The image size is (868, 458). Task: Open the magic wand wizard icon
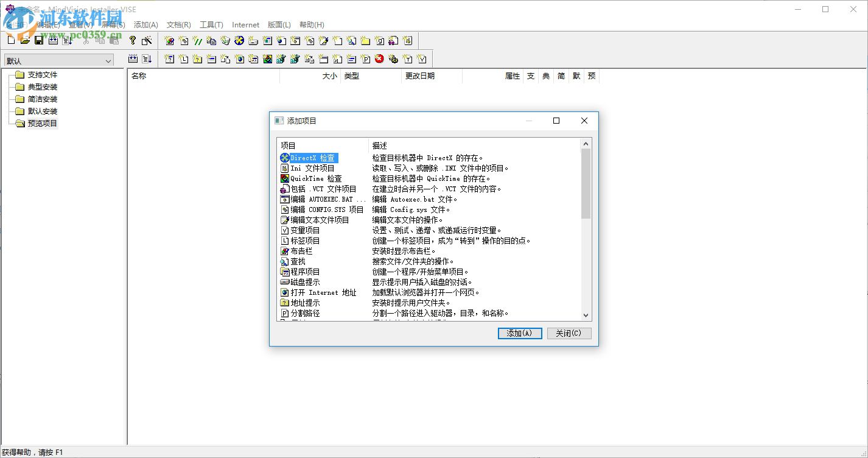pyautogui.click(x=147, y=40)
